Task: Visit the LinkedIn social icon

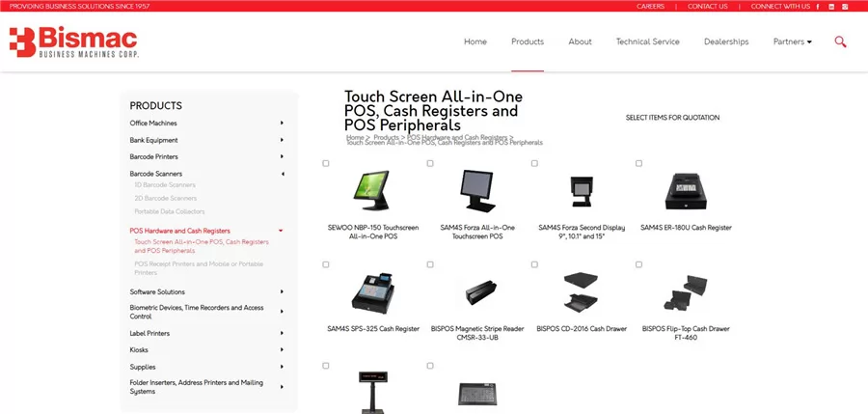Action: click(x=831, y=7)
